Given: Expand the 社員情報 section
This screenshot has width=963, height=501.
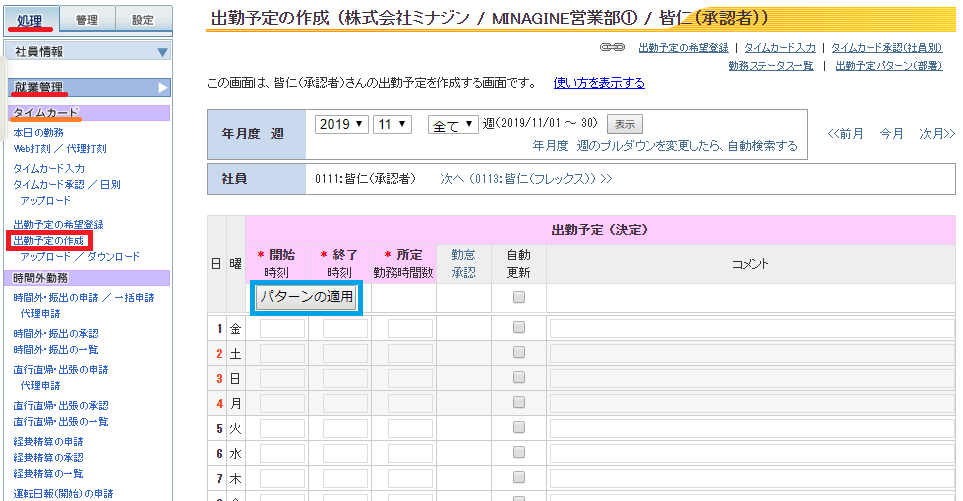Looking at the screenshot, I should click(88, 52).
